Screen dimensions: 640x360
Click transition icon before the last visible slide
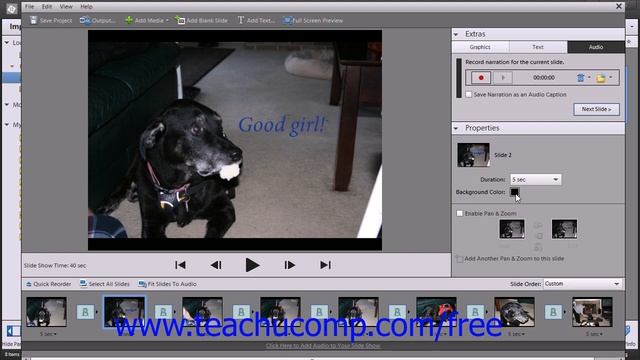pos(553,312)
